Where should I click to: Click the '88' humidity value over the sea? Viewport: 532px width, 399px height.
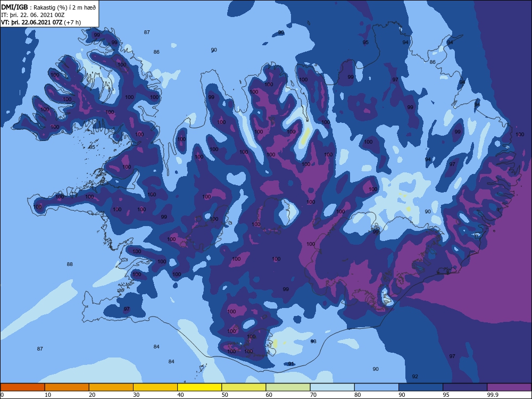pos(70,264)
